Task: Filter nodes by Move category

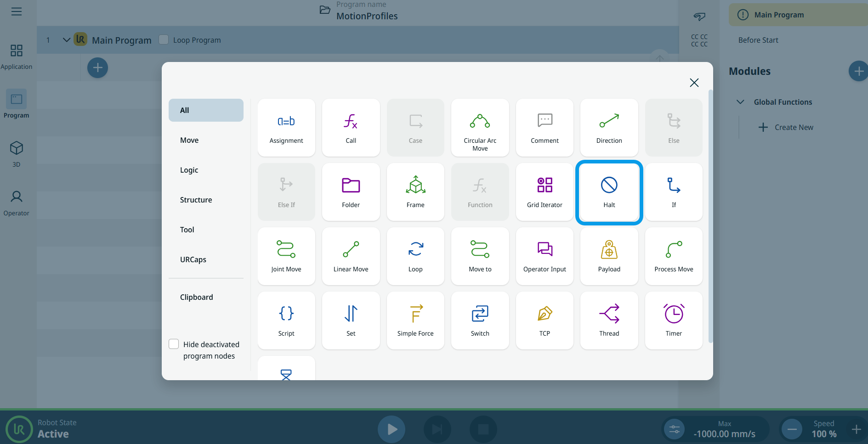Action: [189, 140]
